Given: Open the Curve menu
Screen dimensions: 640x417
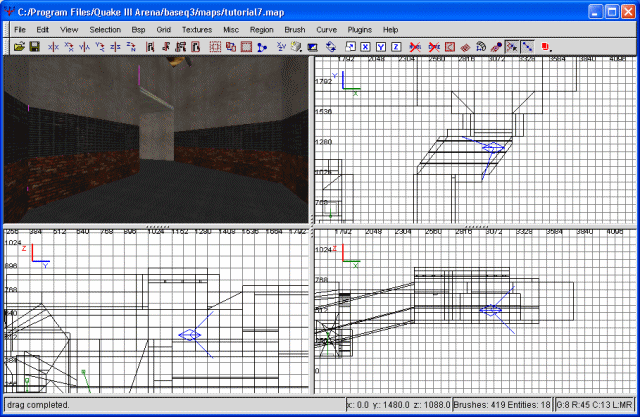Looking at the screenshot, I should 326,30.
